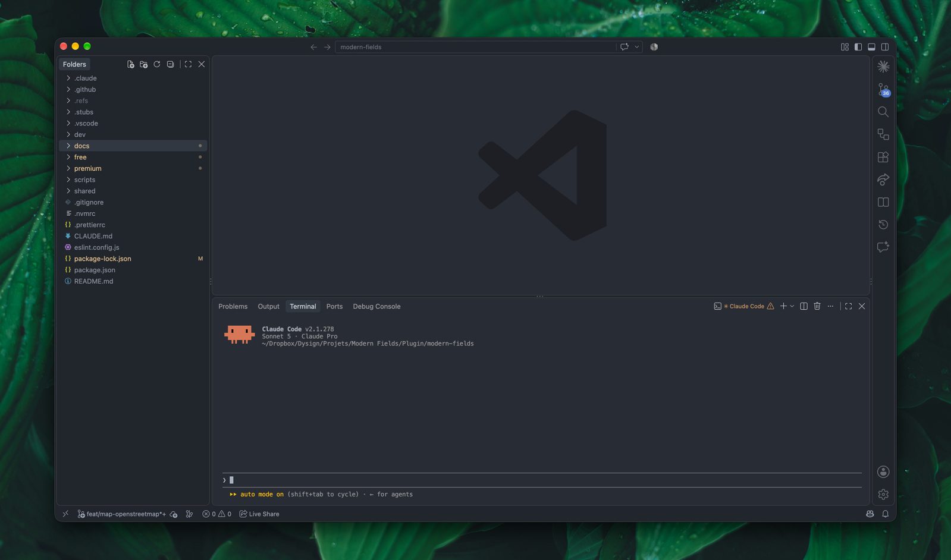Toggle the bottom panel layout button
This screenshot has width=951, height=560.
coord(871,47)
